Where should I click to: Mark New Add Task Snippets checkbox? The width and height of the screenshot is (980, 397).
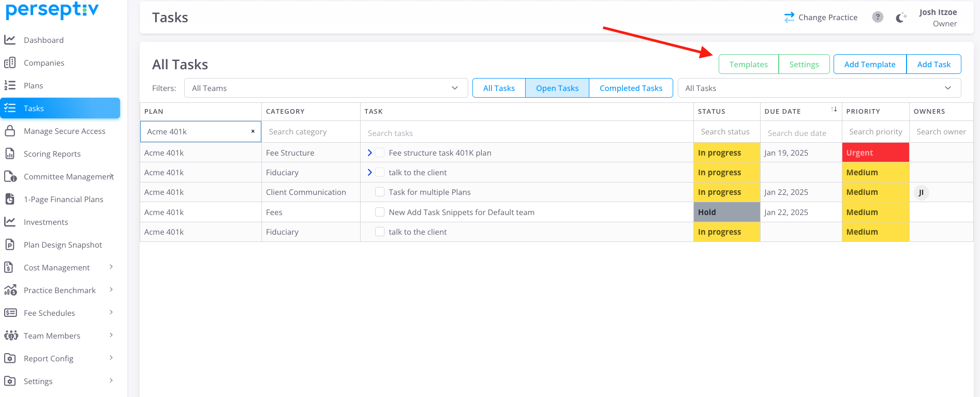(x=380, y=212)
